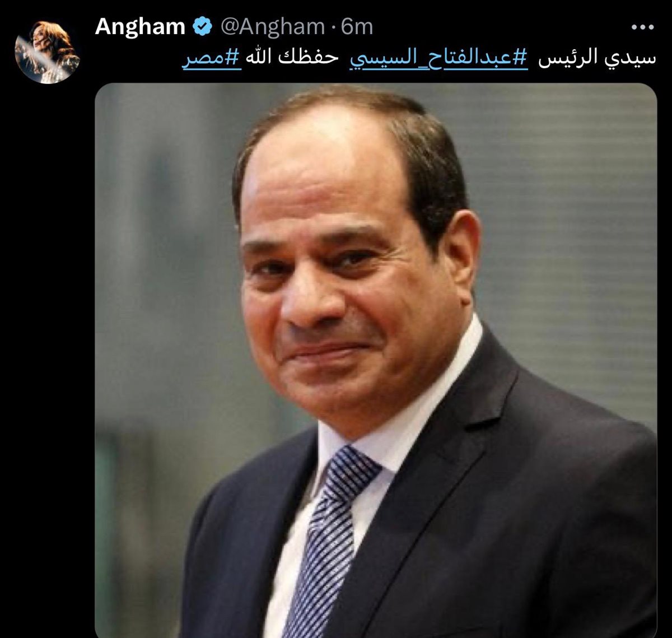Click the blue verified badge beside Angham
672x638 pixels.
202,26
